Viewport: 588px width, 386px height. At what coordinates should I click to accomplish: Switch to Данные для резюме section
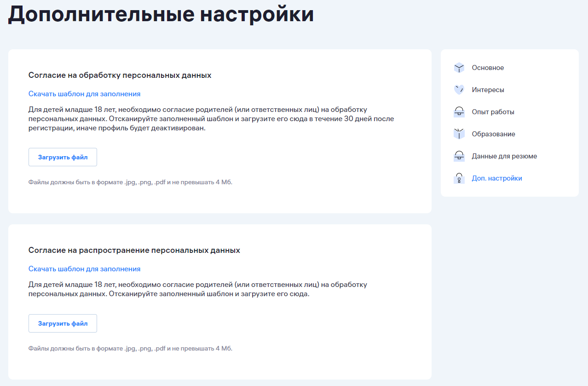(x=504, y=156)
